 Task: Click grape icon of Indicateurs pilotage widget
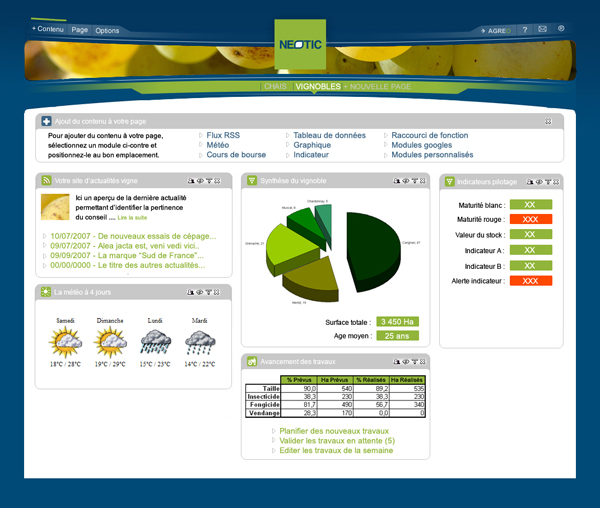tap(450, 182)
